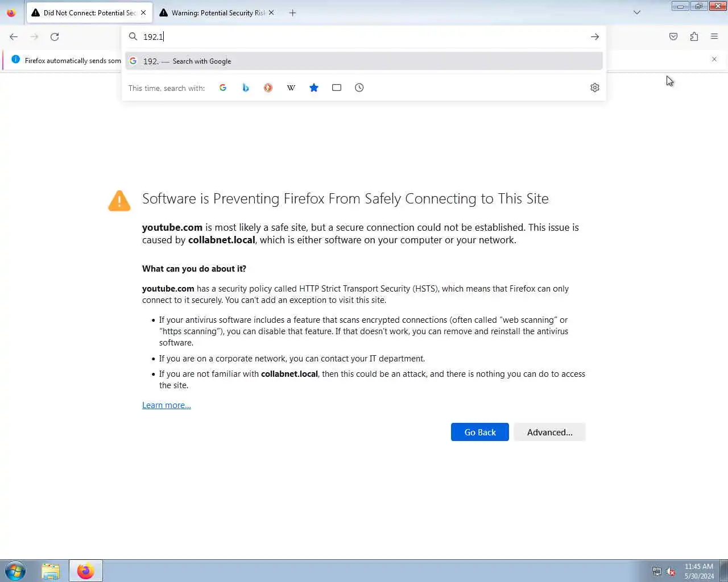Click the orange warning triangle icon
Image resolution: width=728 pixels, height=582 pixels.
119,201
